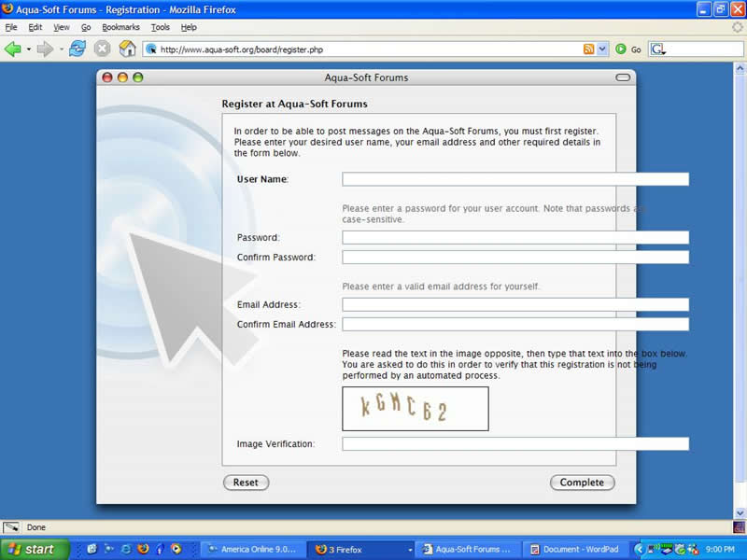Open the Edit menu
Screen dimensions: 747x560
[x=35, y=27]
